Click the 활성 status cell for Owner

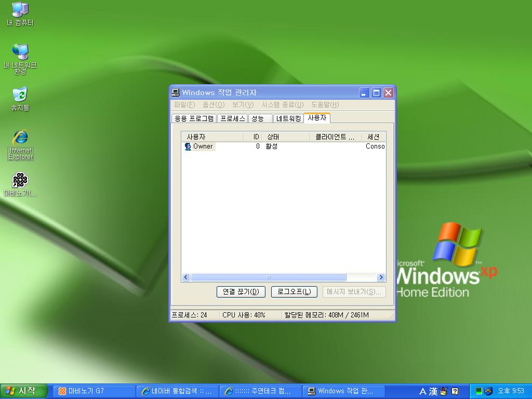coord(271,146)
